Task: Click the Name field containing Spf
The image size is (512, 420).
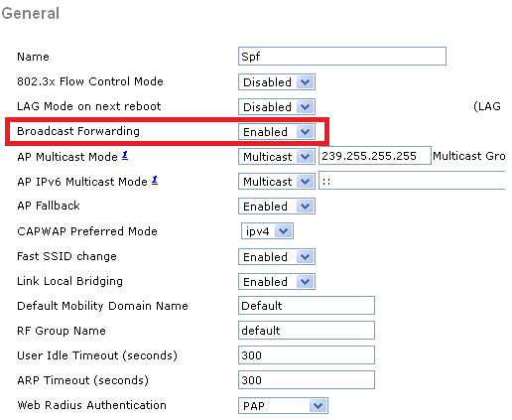Action: 342,57
